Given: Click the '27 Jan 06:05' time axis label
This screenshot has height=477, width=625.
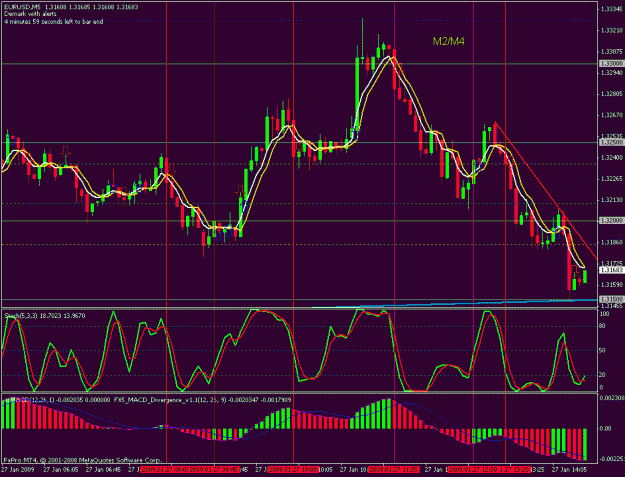Looking at the screenshot, I should click(61, 470).
